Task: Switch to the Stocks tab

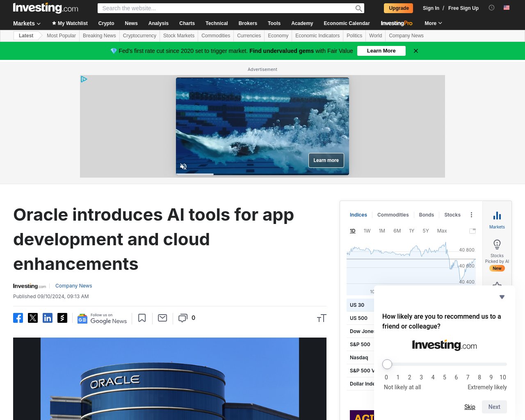Action: point(452,215)
